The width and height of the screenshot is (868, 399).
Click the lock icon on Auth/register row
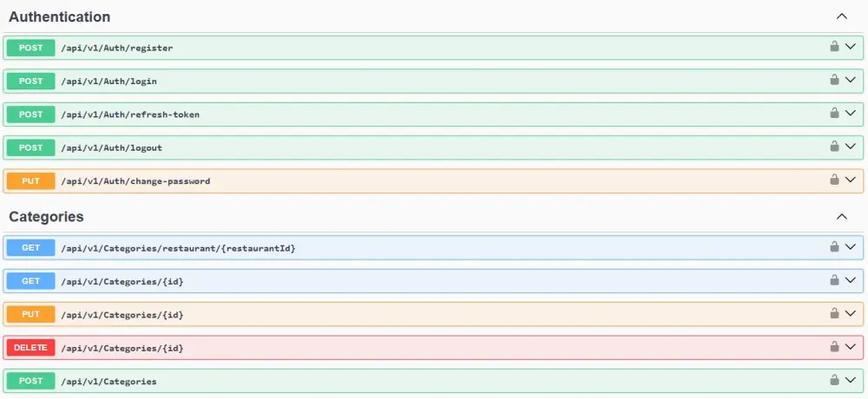click(x=834, y=47)
